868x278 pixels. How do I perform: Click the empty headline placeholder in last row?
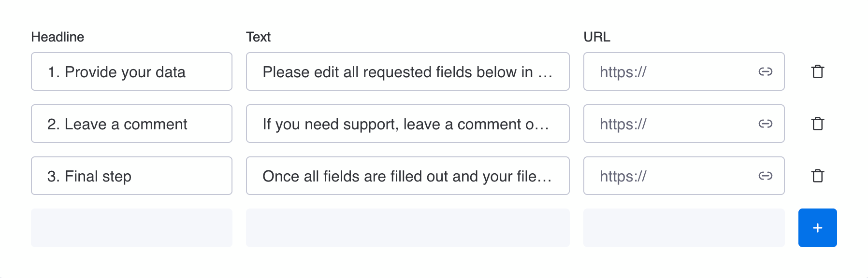click(131, 228)
